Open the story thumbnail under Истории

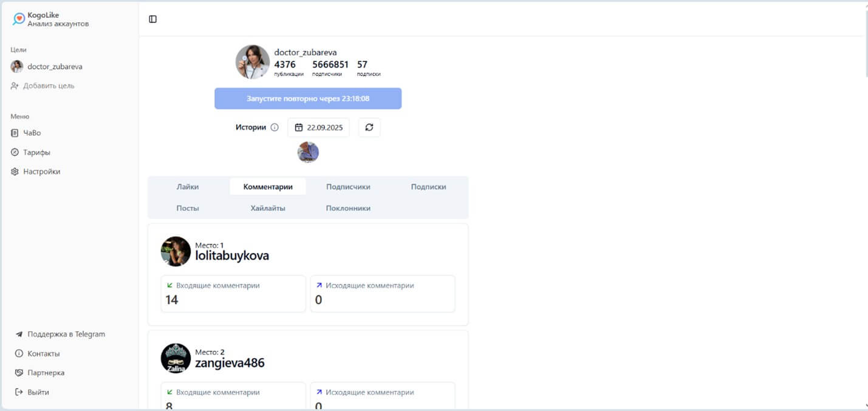(x=308, y=152)
